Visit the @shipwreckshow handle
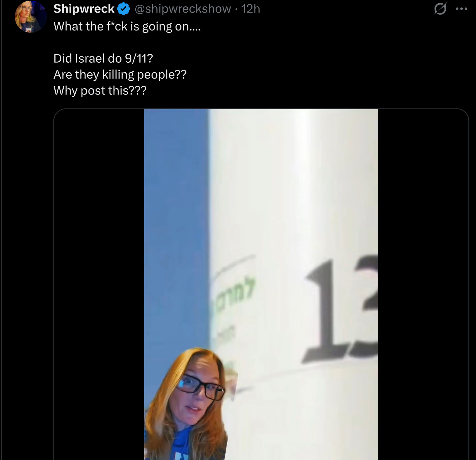Viewport: 476px width, 460px height. [x=183, y=9]
